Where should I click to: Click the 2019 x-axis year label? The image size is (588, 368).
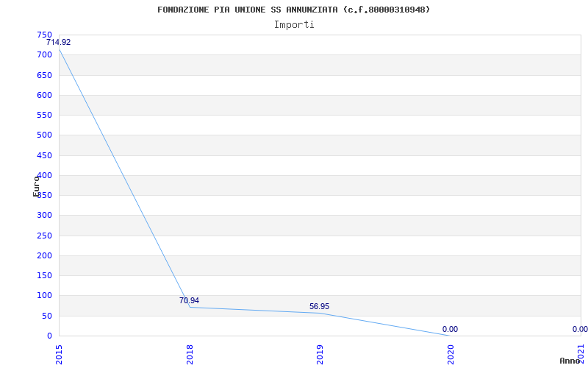click(x=320, y=355)
